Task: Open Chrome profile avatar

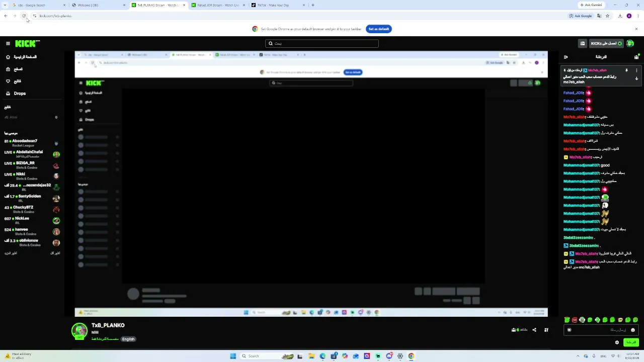Action: click(x=629, y=16)
